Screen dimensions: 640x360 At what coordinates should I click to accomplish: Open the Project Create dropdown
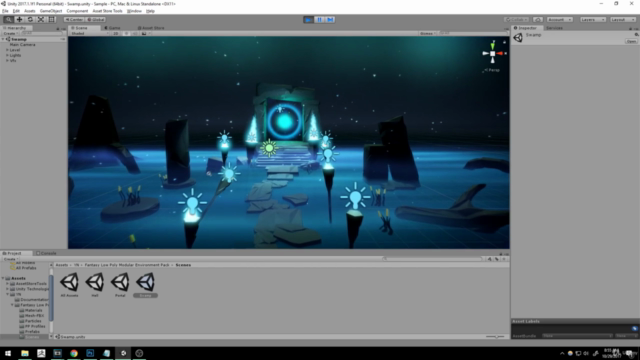click(x=10, y=259)
